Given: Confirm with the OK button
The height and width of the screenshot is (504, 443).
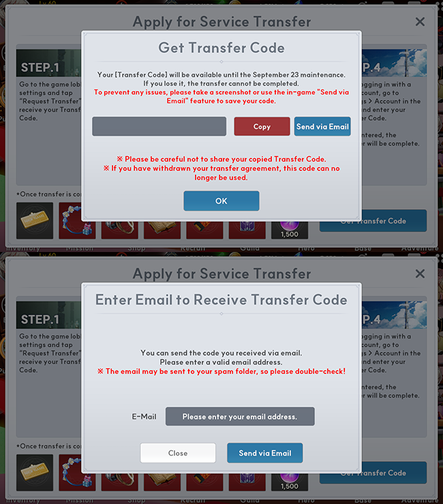Looking at the screenshot, I should pyautogui.click(x=221, y=201).
